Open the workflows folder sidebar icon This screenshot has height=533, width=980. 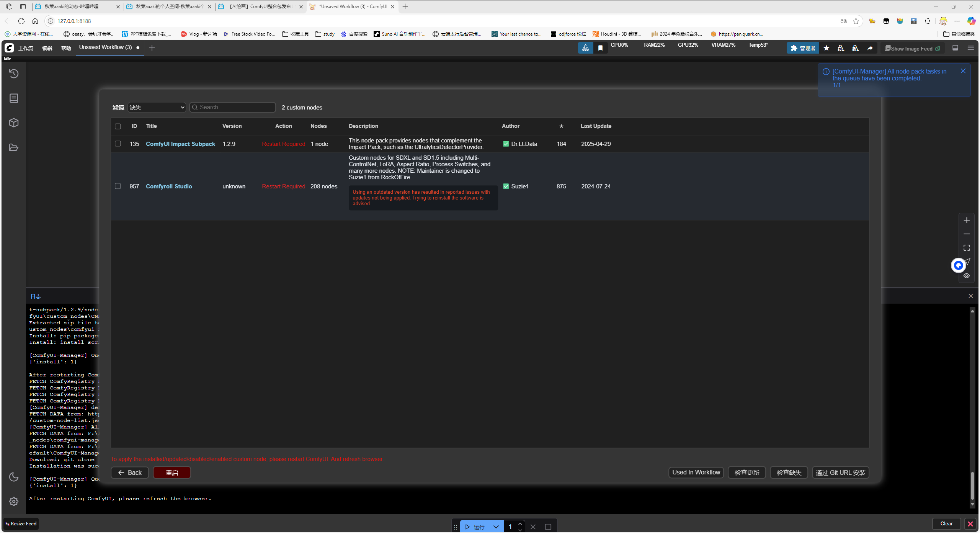[x=14, y=147]
